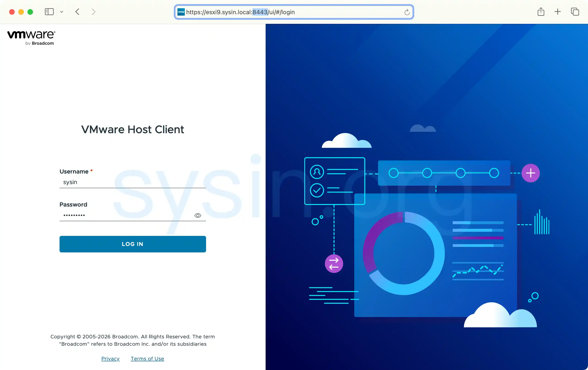Click the VMware site favicon in address bar
This screenshot has height=370, width=588.
[x=181, y=12]
